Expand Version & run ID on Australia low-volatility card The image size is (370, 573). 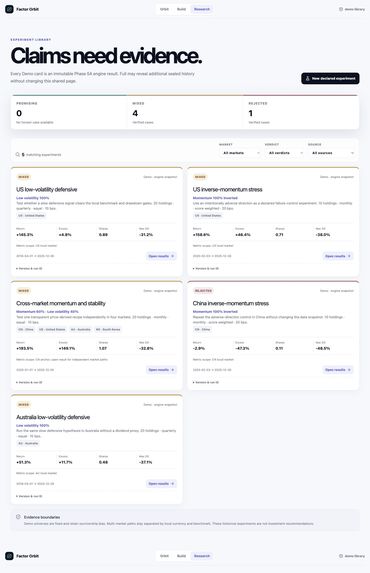coord(29,496)
